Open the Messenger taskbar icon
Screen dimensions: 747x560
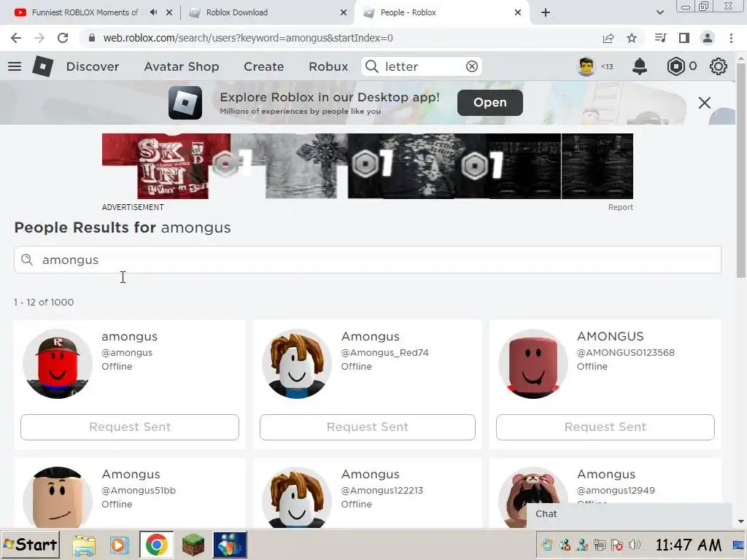230,545
